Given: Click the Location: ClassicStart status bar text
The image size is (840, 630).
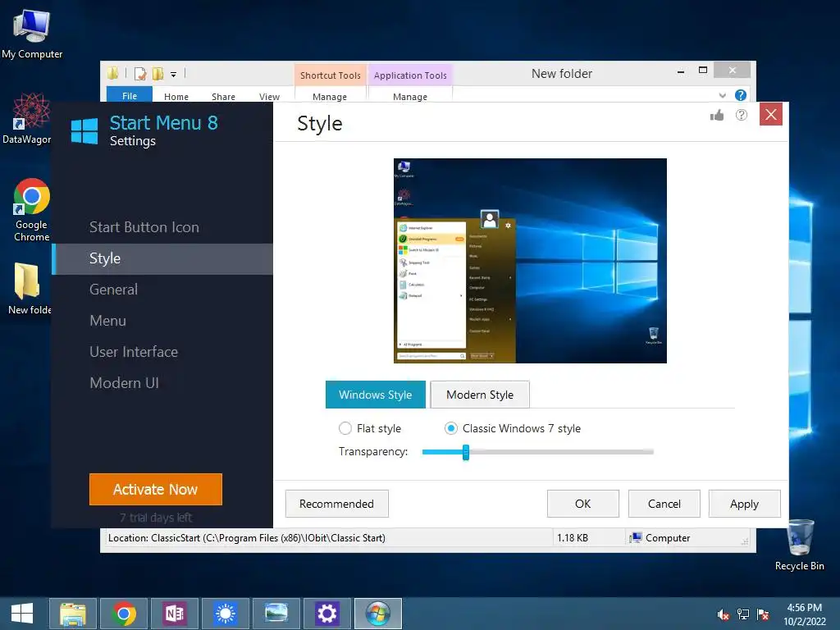Looking at the screenshot, I should (246, 538).
